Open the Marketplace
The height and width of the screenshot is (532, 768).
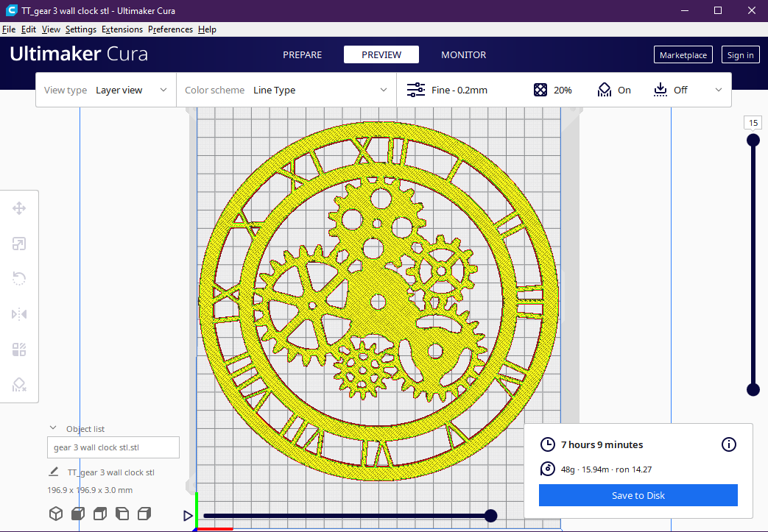coord(683,54)
